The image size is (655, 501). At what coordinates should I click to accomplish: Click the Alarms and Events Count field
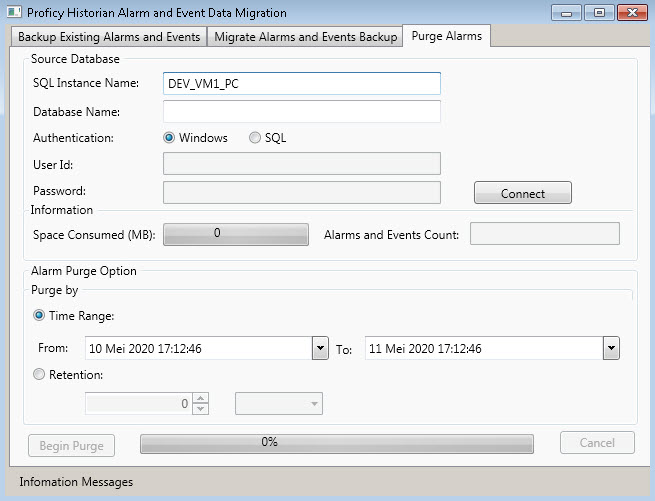[545, 234]
